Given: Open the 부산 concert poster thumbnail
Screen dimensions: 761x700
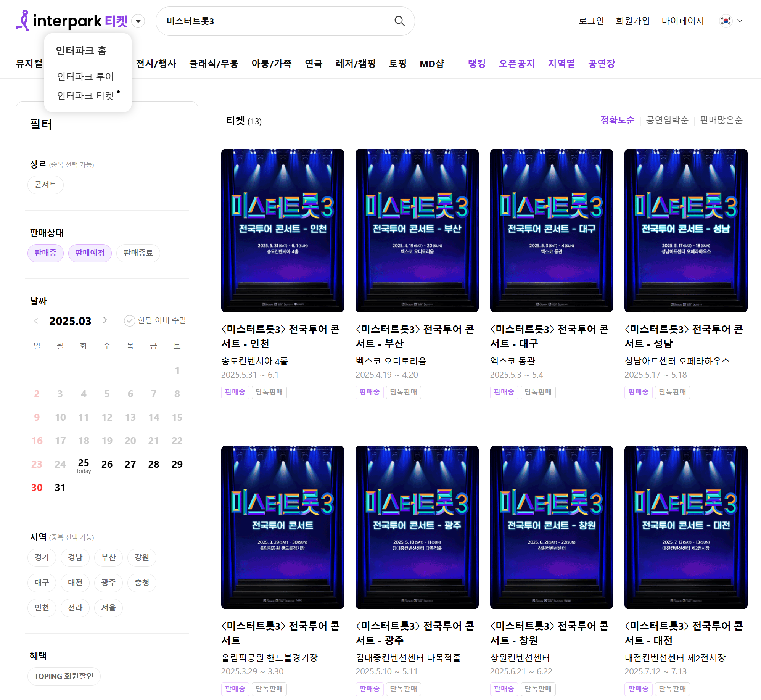Looking at the screenshot, I should tap(417, 230).
